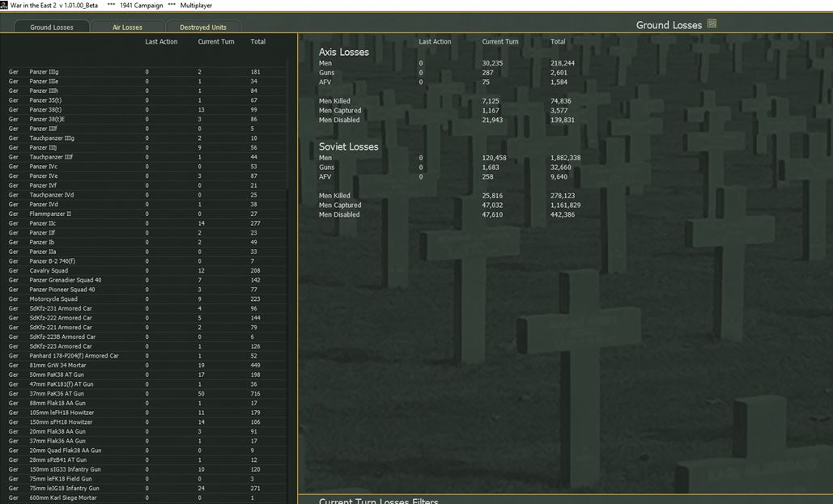Select the SdKfz-231 Armored Car row
The height and width of the screenshot is (504, 833).
[146, 308]
